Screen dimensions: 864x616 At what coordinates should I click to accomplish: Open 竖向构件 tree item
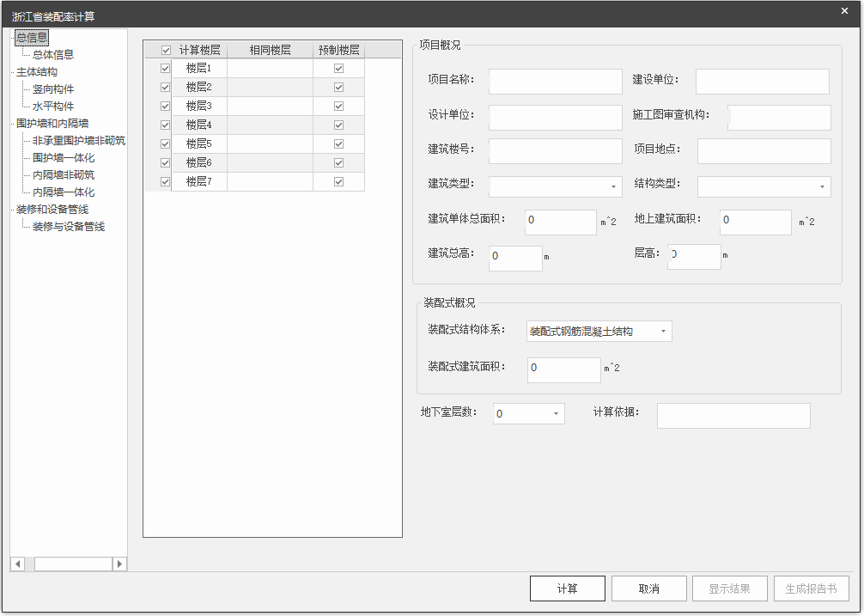(x=53, y=88)
